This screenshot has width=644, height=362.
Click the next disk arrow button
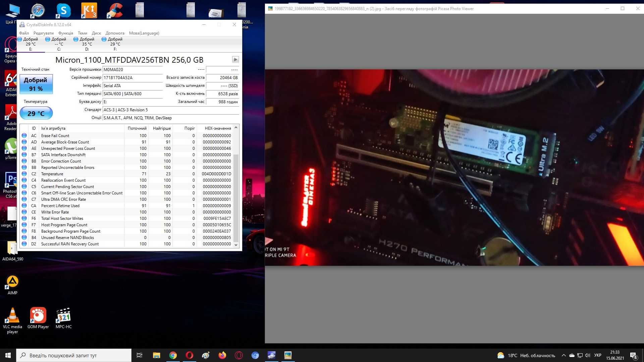coord(235,60)
